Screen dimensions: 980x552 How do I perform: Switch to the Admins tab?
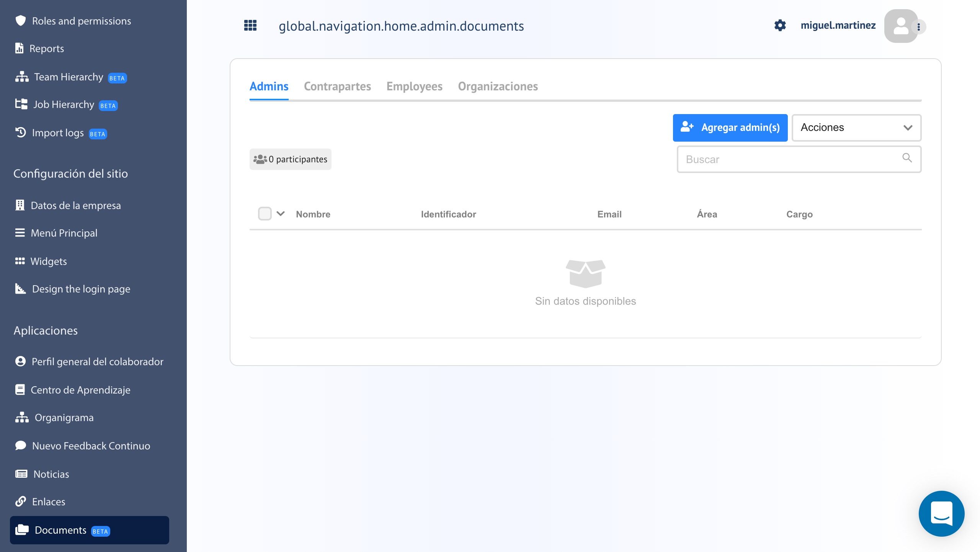click(269, 87)
